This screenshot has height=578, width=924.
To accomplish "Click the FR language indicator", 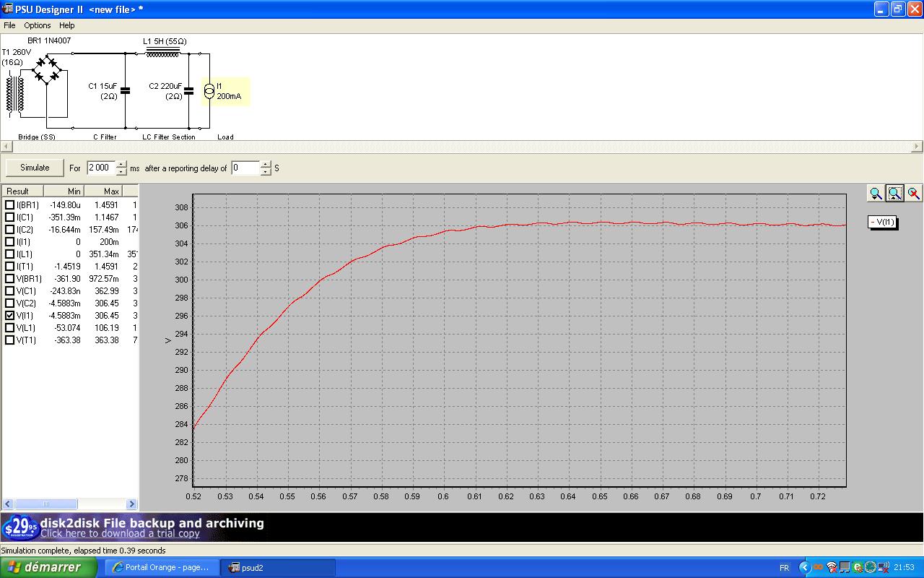I will 784,568.
